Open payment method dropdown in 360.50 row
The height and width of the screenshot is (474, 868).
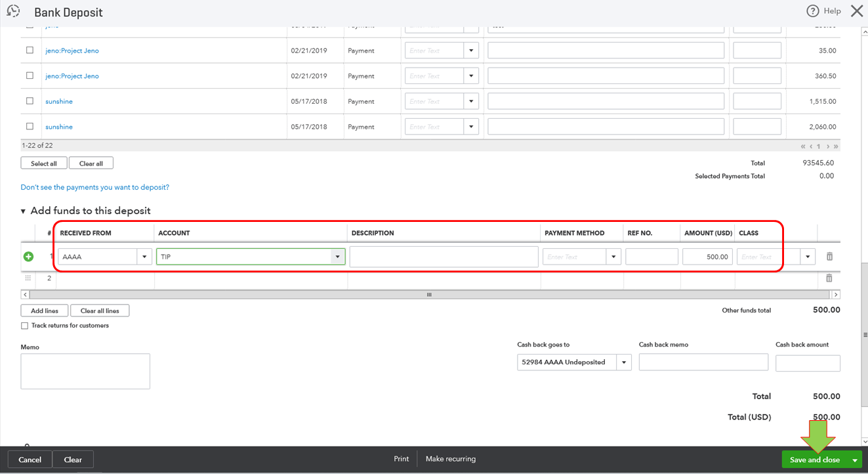(471, 76)
